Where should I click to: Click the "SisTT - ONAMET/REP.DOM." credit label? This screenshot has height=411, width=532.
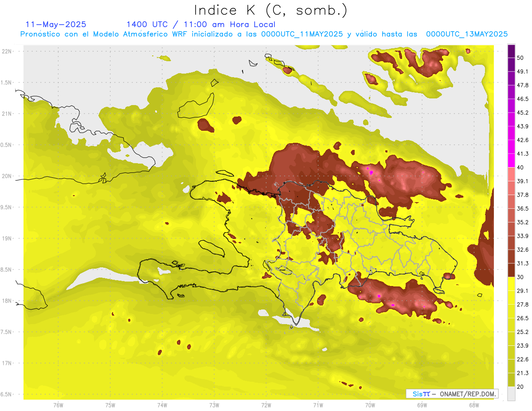click(452, 394)
